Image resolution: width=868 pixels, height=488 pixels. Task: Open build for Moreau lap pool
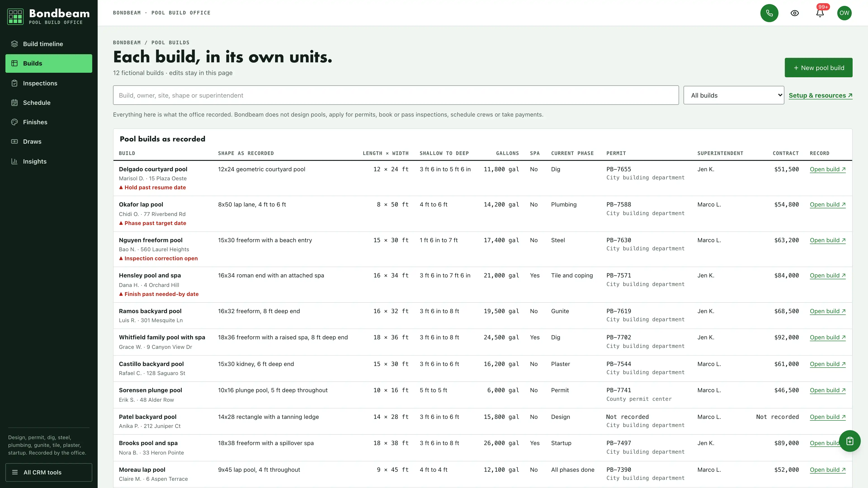[828, 470]
